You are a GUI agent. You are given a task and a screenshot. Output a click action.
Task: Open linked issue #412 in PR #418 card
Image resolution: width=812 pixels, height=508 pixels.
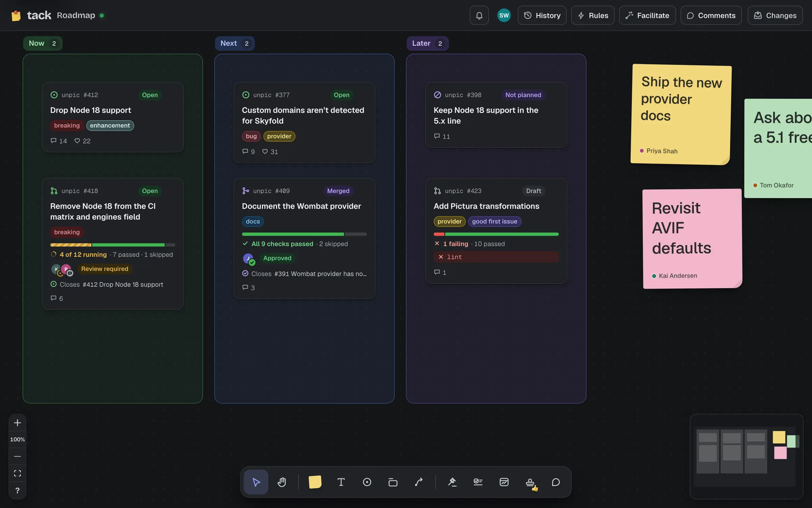click(x=123, y=284)
